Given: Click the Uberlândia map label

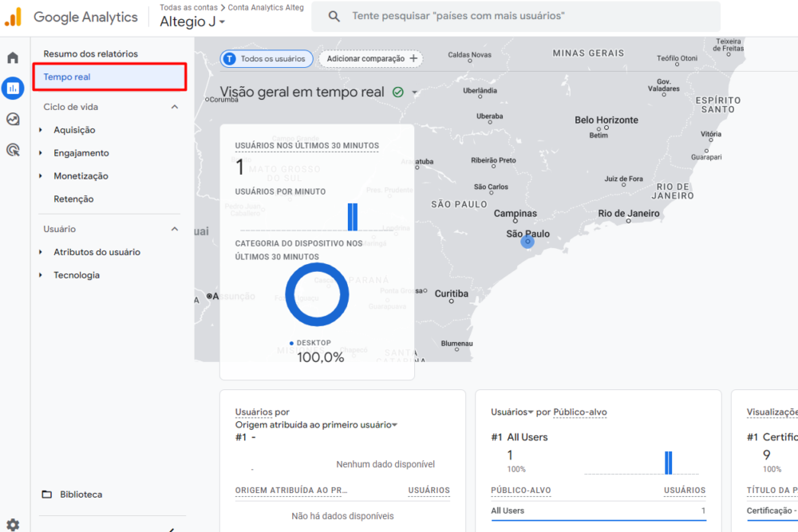Looking at the screenshot, I should point(480,91).
